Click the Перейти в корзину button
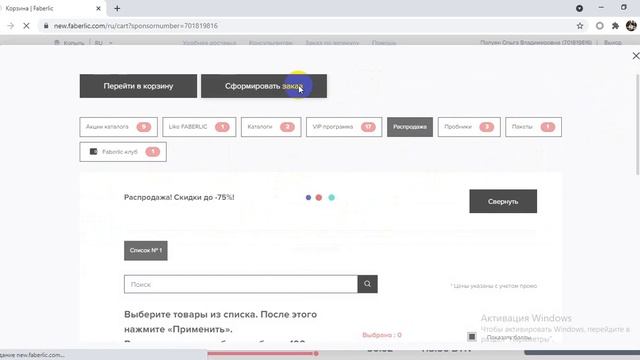Screen dimensions: 640x360 (138, 86)
